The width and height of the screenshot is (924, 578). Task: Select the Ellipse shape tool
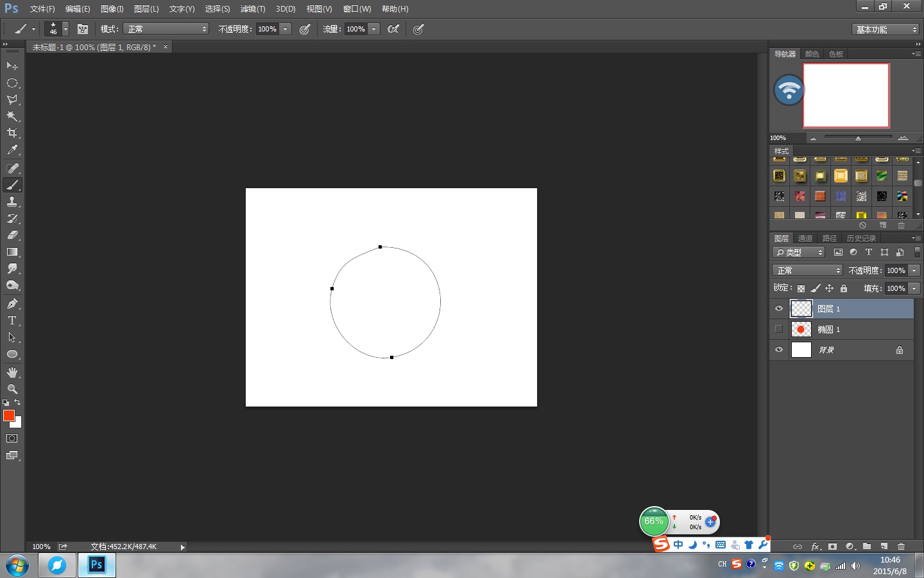coord(12,354)
